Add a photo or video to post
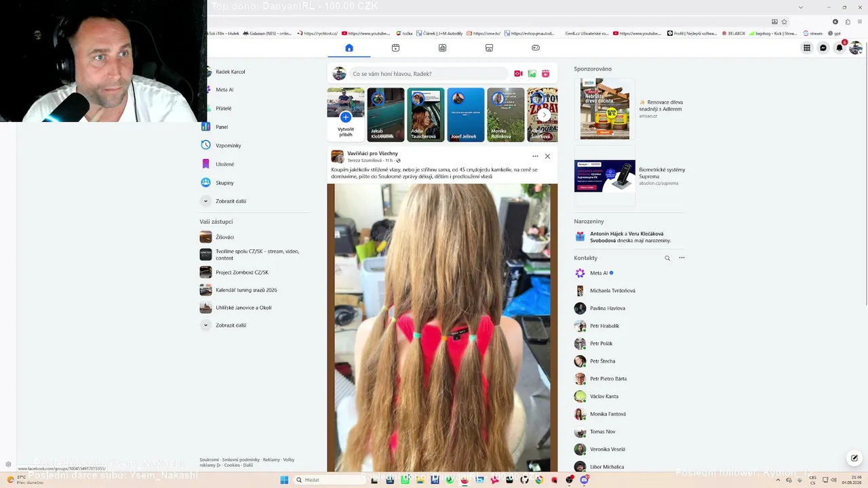This screenshot has height=488, width=868. click(532, 74)
